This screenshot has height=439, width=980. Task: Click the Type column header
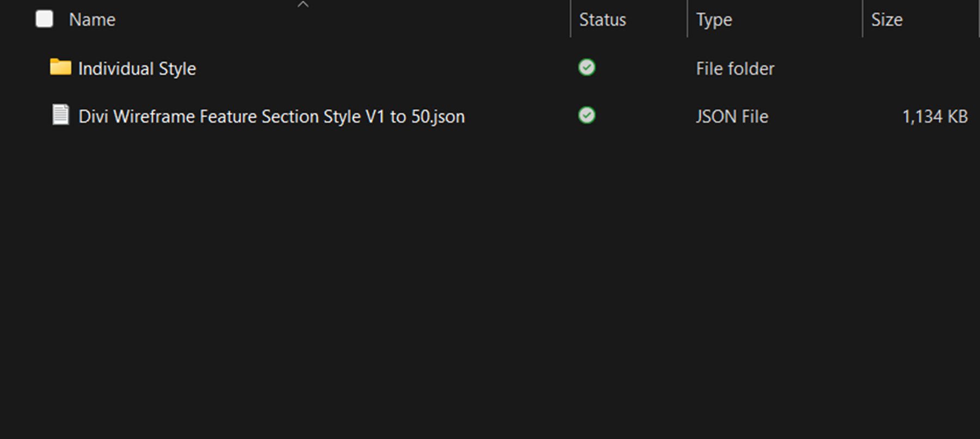[713, 19]
